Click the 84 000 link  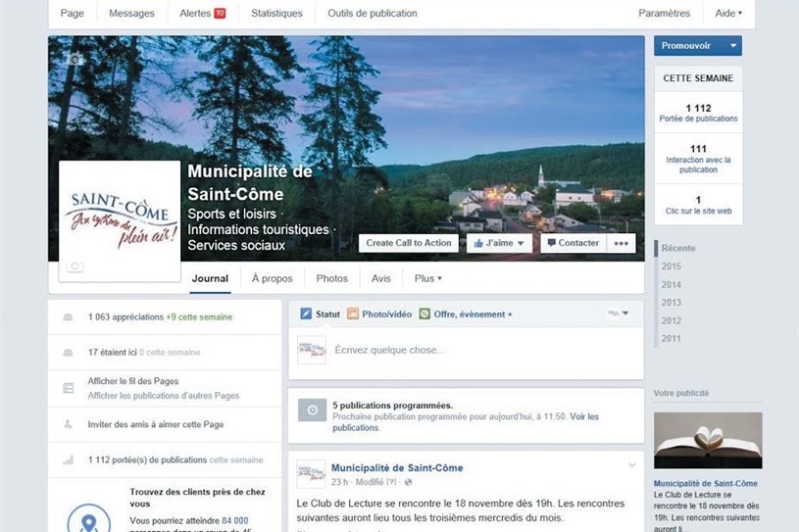click(x=235, y=521)
